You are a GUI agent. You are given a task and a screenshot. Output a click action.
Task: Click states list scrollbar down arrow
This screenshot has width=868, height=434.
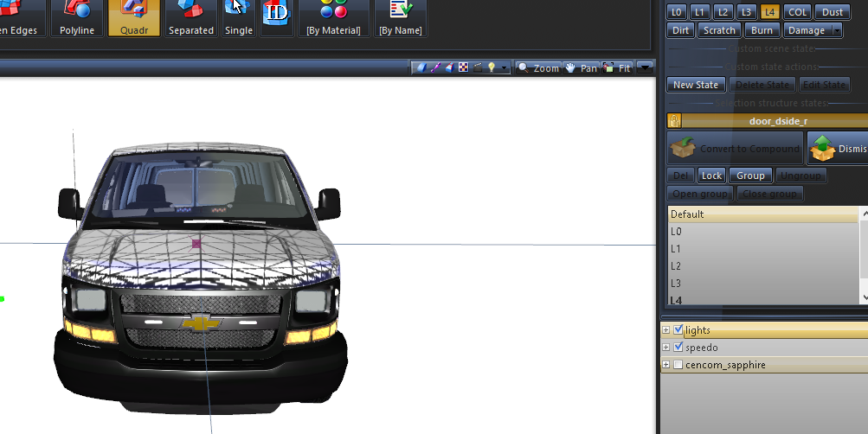(x=865, y=297)
